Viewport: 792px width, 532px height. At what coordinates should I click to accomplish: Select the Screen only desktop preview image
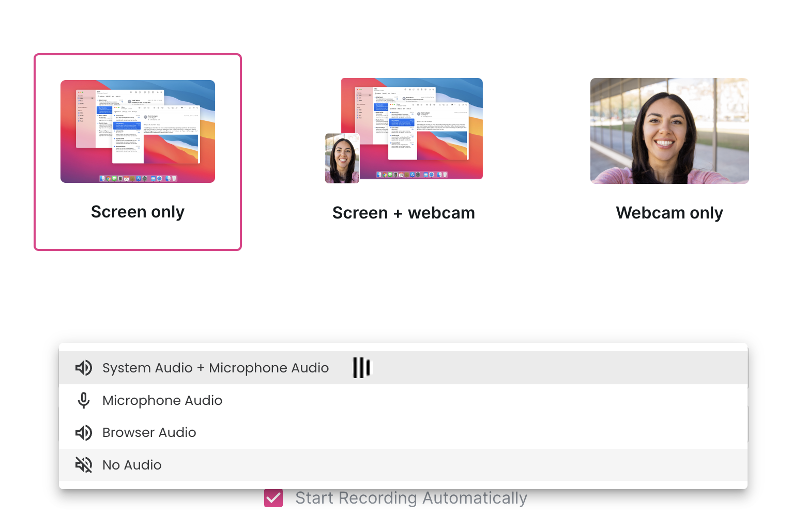[138, 131]
